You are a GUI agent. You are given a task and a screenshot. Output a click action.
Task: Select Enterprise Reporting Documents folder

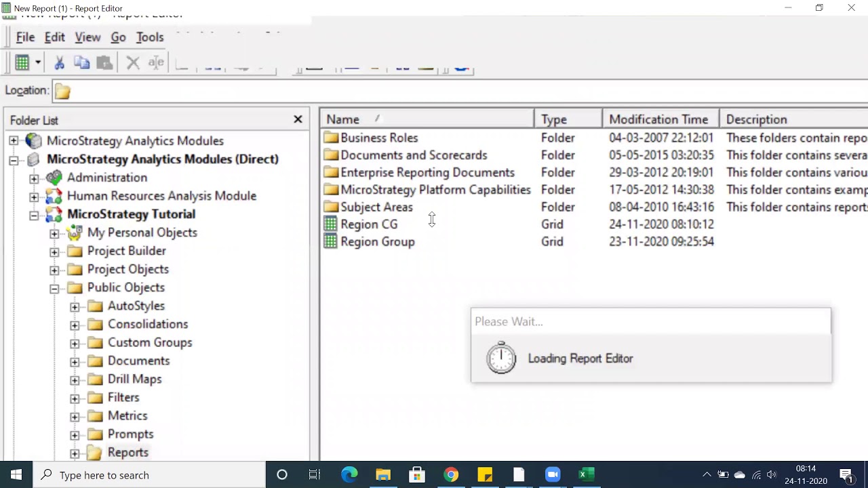click(427, 172)
